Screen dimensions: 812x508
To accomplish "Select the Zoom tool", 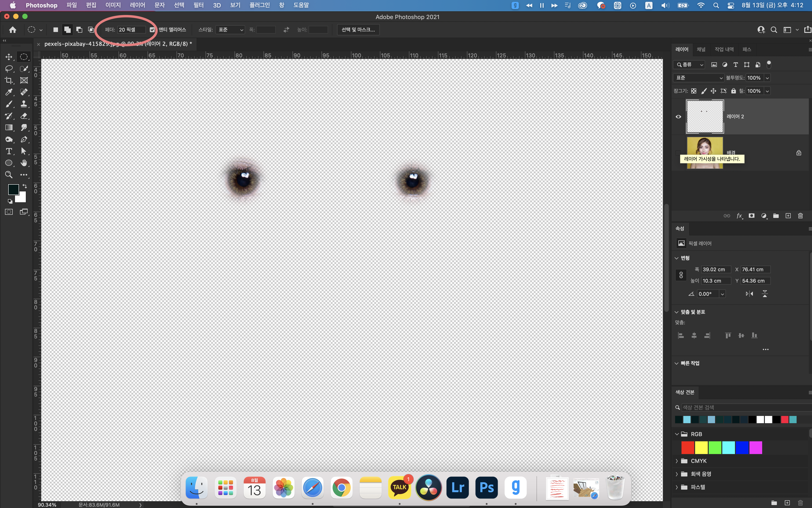I will (9, 175).
